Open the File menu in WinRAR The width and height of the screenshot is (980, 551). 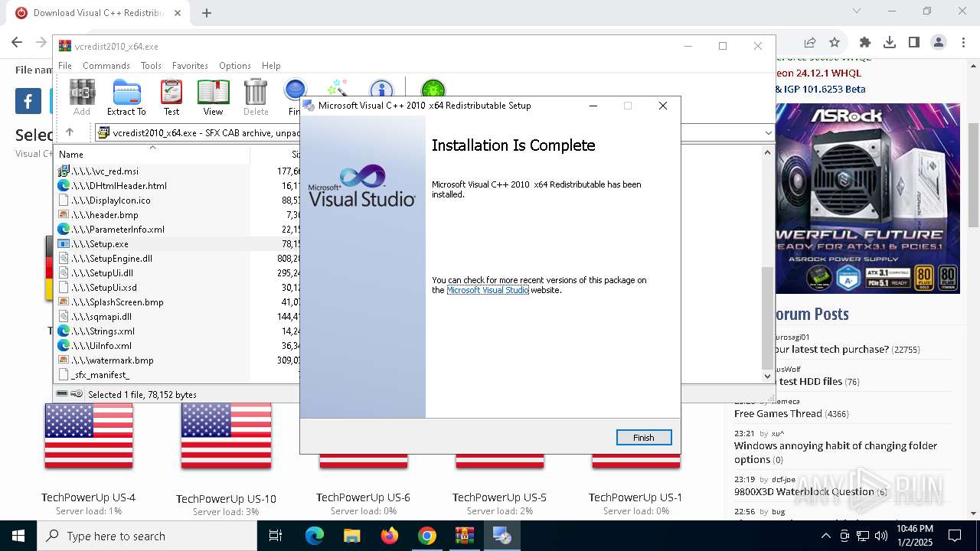65,66
